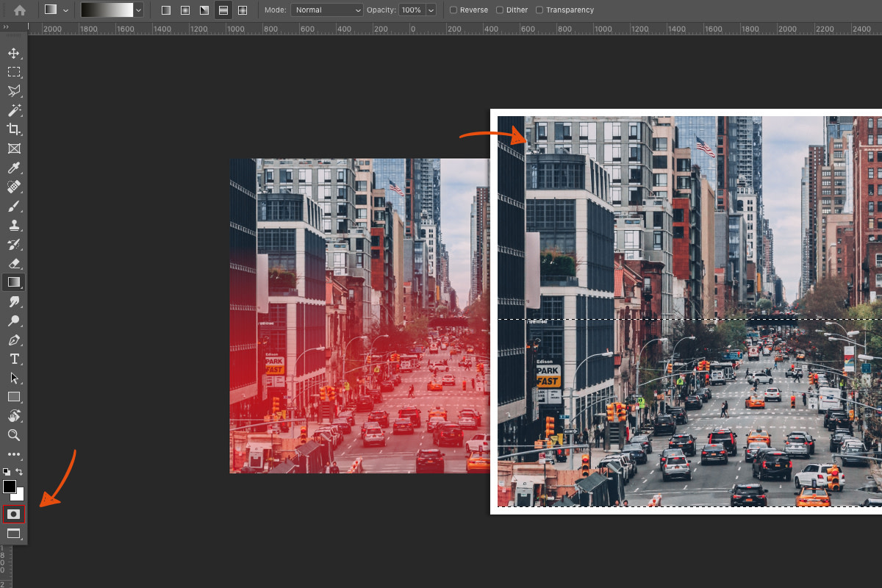Select the Eyedropper tool
Viewport: 882px width, 588px height.
click(13, 168)
